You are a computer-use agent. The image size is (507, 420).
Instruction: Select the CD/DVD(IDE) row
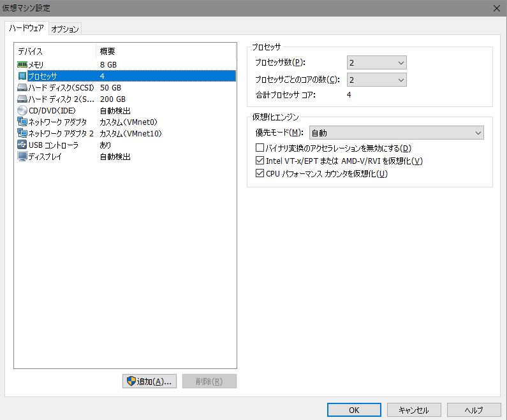126,110
